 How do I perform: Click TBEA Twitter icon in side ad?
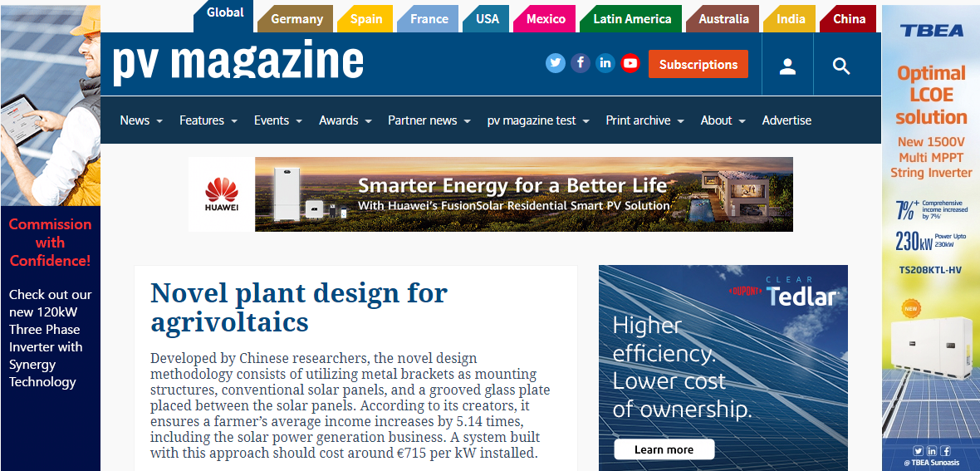(x=918, y=451)
